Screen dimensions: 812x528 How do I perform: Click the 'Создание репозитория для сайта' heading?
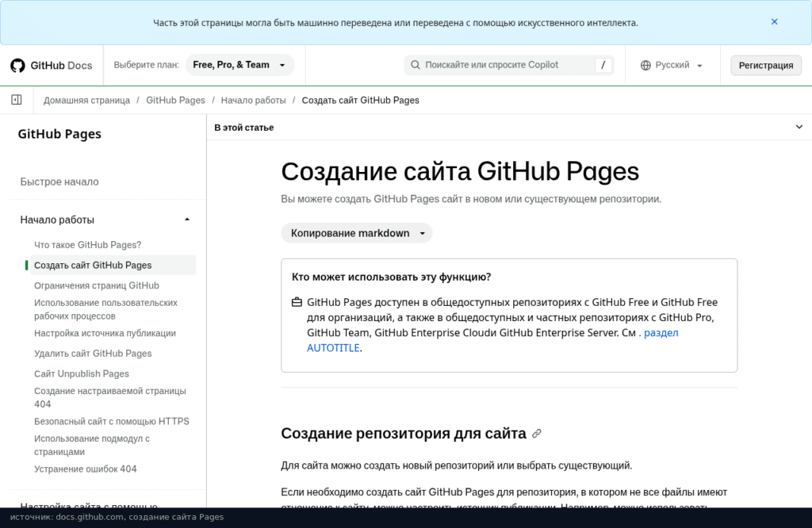tap(404, 434)
